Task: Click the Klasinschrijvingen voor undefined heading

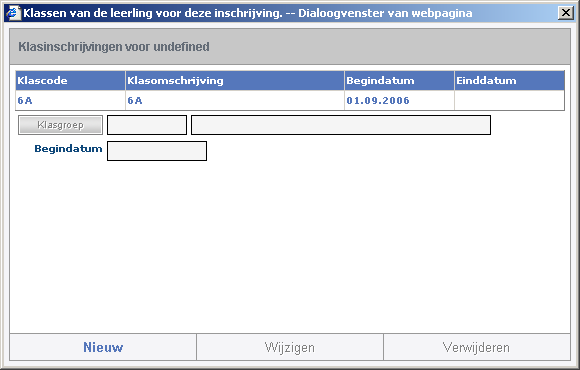Action: click(114, 47)
